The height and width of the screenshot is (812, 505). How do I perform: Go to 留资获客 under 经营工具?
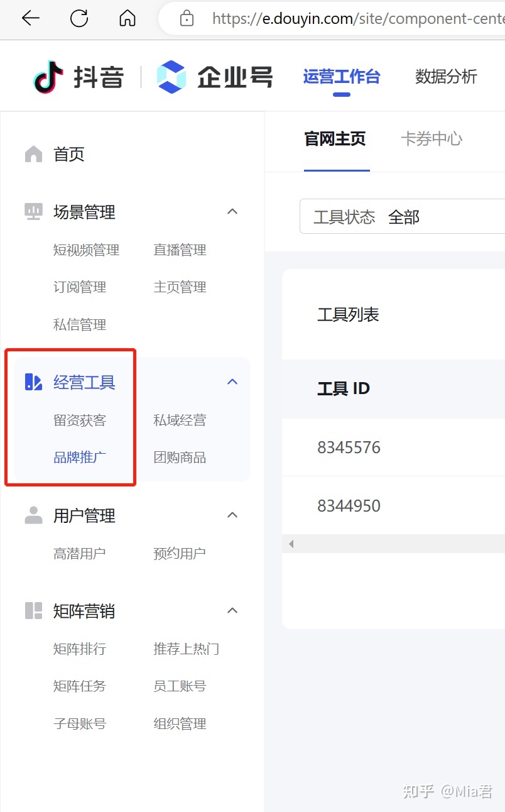pyautogui.click(x=80, y=420)
